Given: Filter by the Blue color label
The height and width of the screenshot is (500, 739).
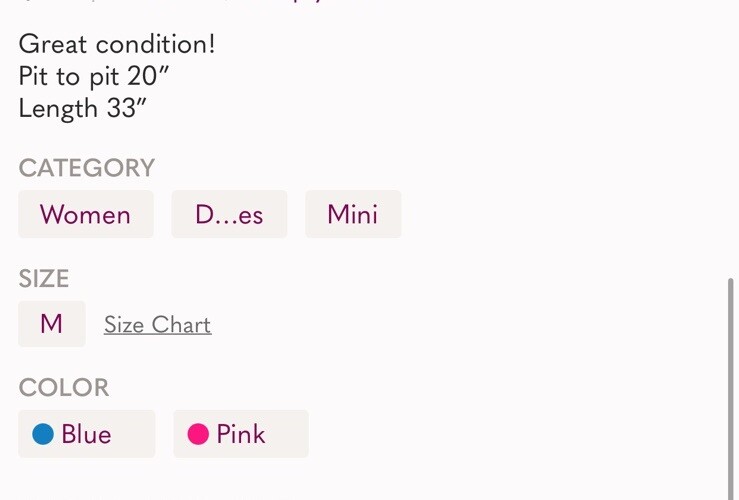Looking at the screenshot, I should [86, 434].
